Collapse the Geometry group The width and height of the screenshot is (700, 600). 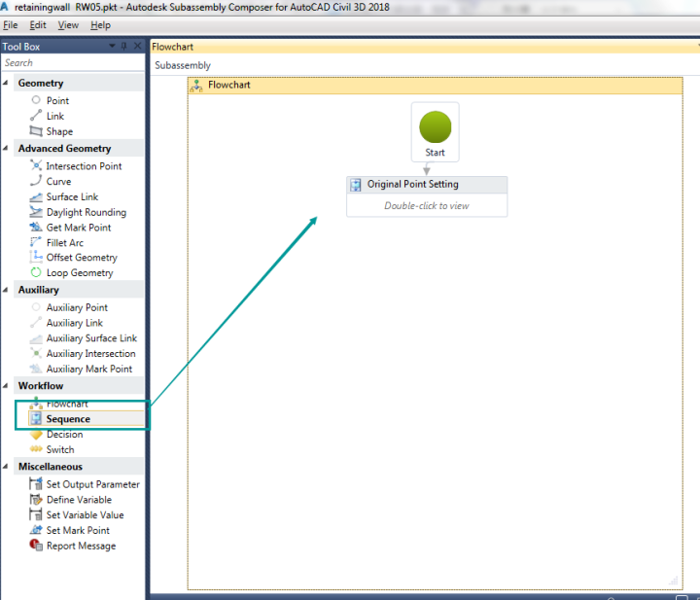point(6,83)
